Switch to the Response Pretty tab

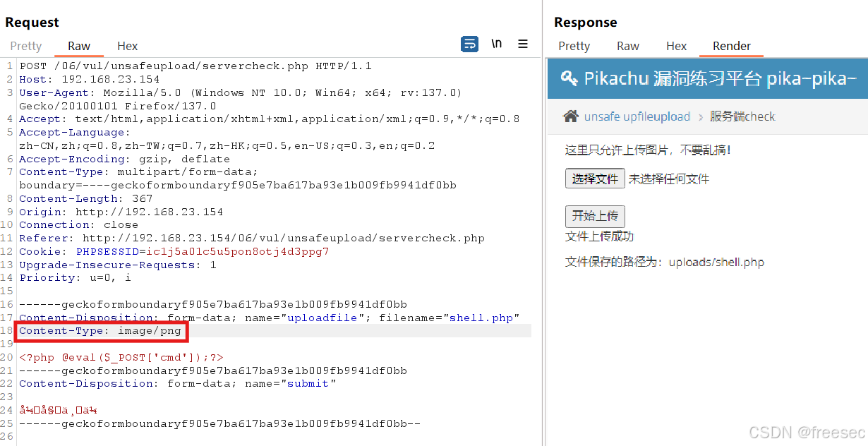click(x=574, y=46)
